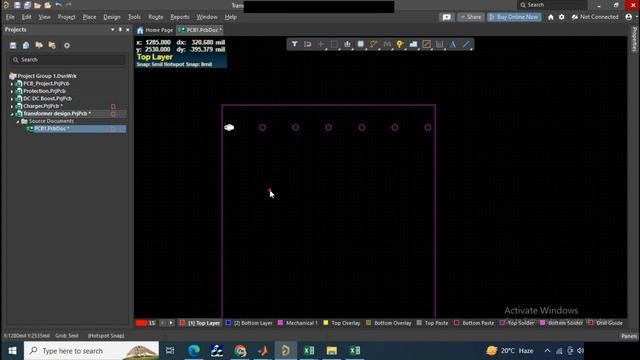Switch to the [2] Bottom Layer tab

[249, 323]
